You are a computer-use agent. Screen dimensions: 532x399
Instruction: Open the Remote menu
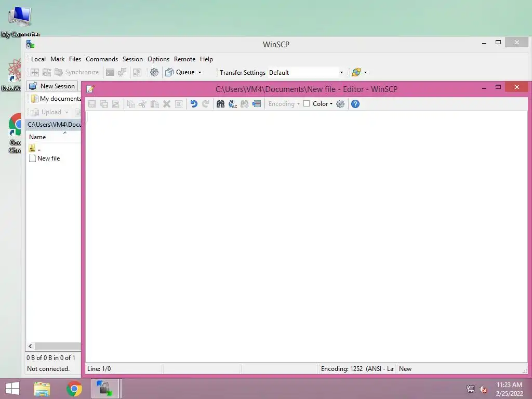(184, 59)
